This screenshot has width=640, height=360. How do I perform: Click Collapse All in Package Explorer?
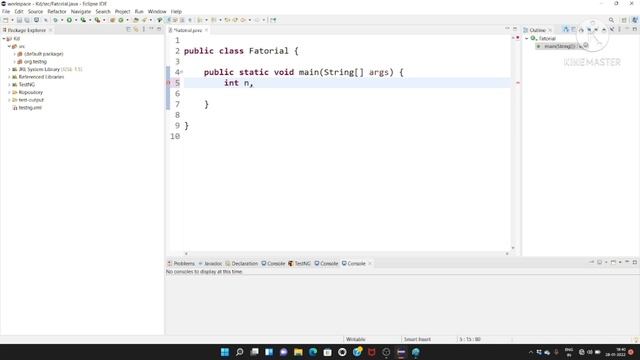point(129,29)
